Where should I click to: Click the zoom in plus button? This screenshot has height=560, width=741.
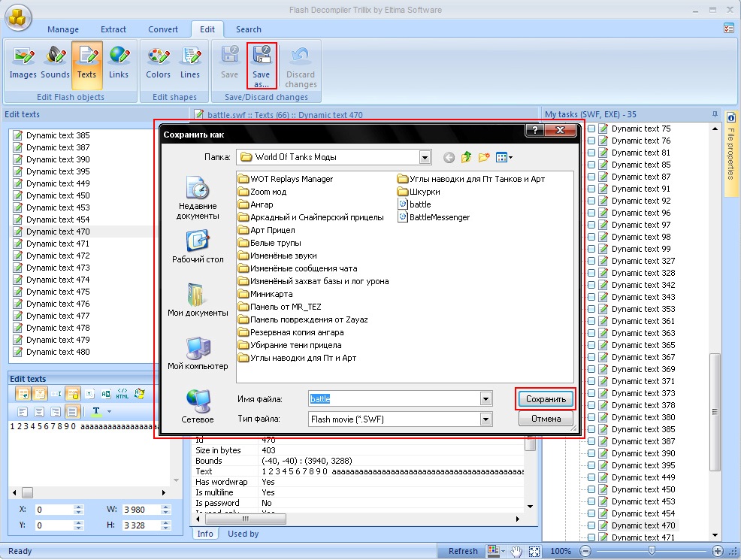pos(718,551)
